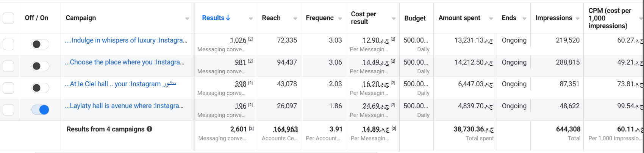Image resolution: width=644 pixels, height=153 pixels.
Task: Select the frequency value 3.06
Action: click(335, 62)
